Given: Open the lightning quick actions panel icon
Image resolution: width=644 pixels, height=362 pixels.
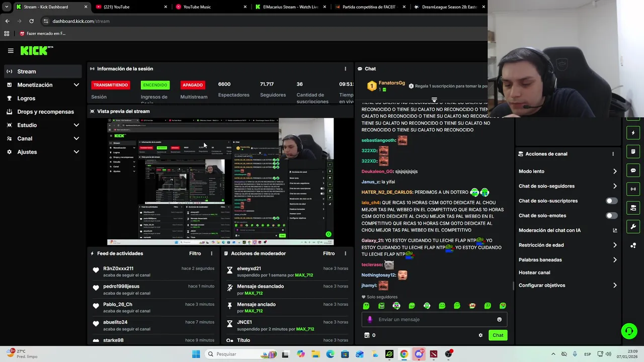Looking at the screenshot, I should [x=633, y=133].
